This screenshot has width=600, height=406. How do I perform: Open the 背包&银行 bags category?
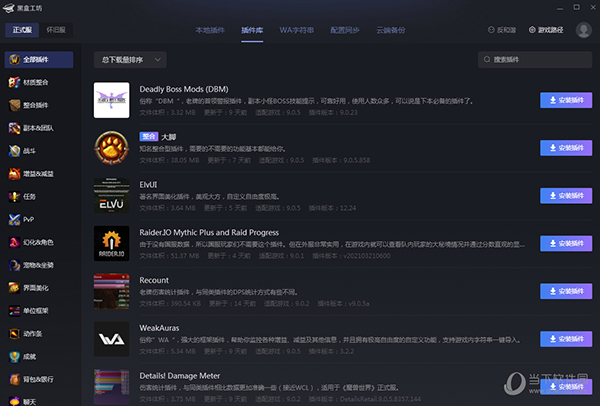coord(31,379)
